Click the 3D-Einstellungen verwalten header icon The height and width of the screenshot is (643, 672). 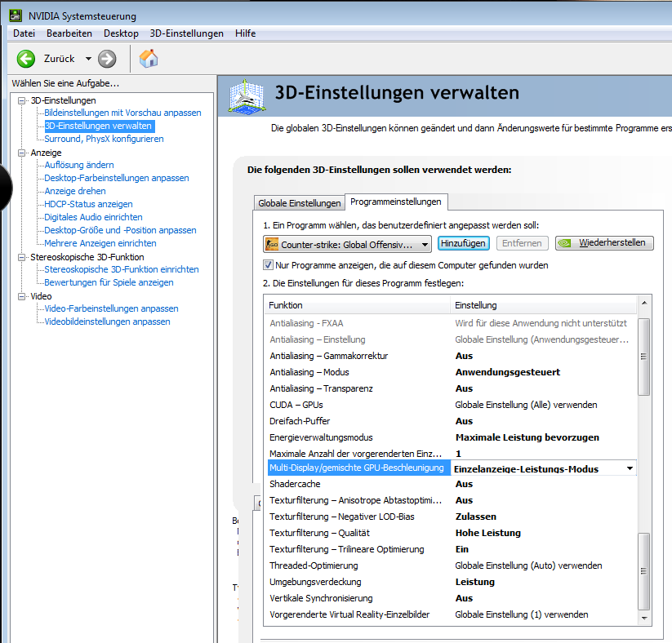[247, 94]
